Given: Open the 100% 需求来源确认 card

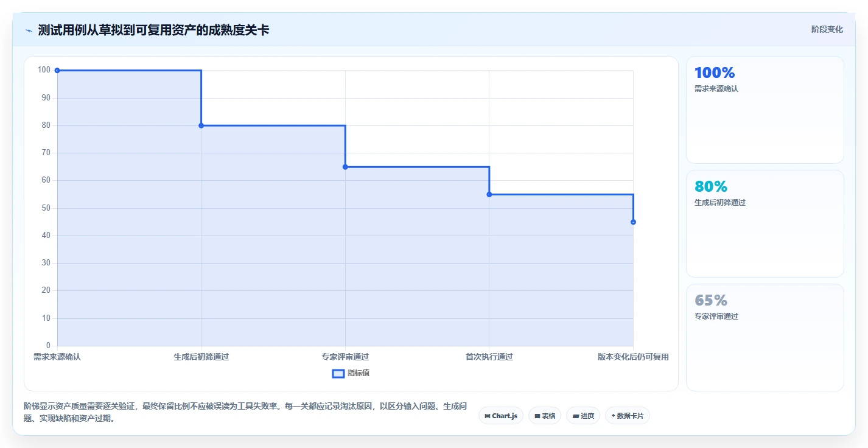Looking at the screenshot, I should pyautogui.click(x=765, y=110).
